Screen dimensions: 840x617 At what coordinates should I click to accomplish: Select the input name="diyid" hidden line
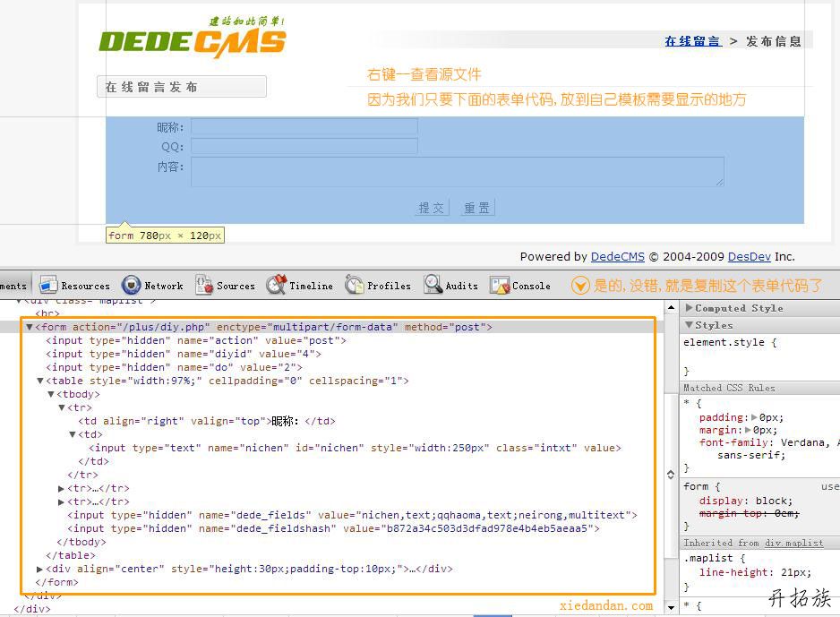click(x=184, y=354)
